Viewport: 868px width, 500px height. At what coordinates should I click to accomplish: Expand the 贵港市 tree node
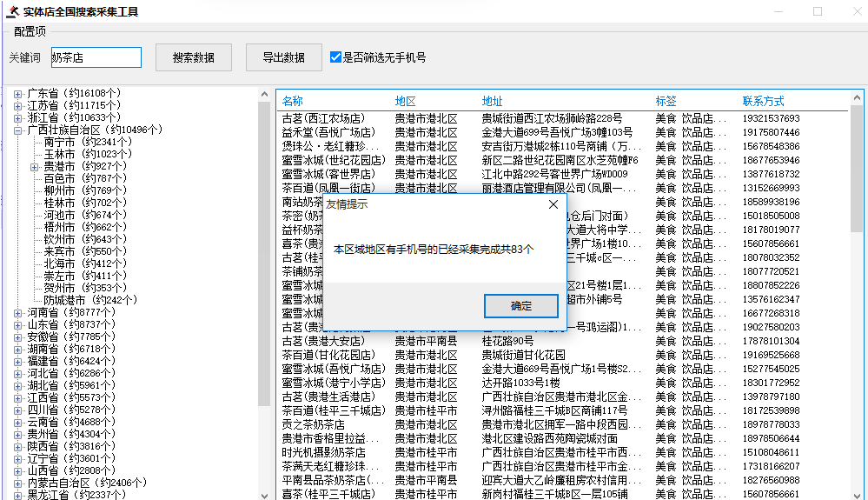[x=35, y=166]
